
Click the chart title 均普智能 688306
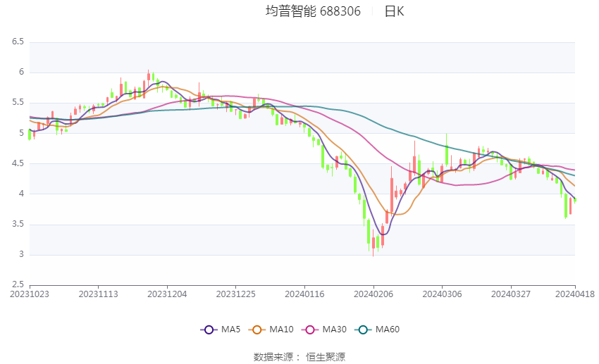pyautogui.click(x=313, y=11)
